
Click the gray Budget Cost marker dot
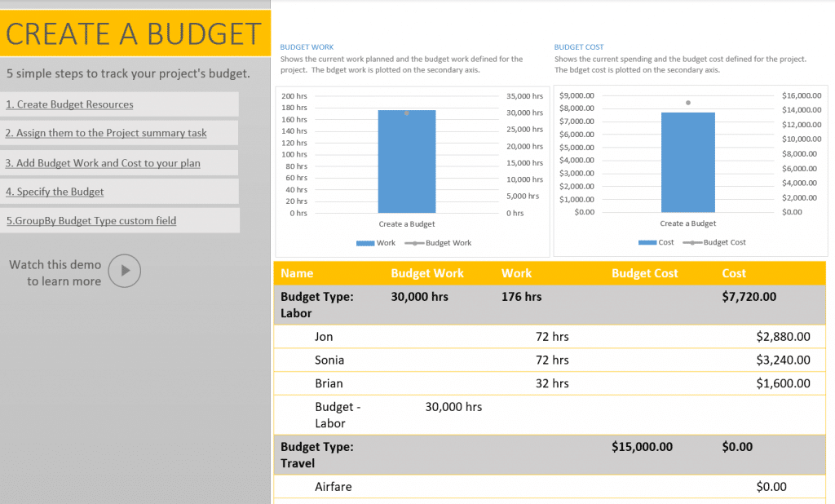pyautogui.click(x=687, y=103)
